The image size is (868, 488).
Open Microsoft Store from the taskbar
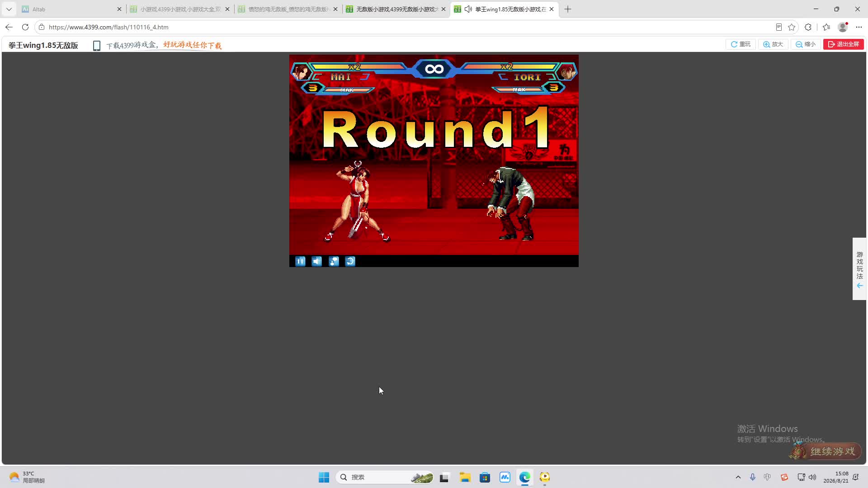click(x=485, y=477)
